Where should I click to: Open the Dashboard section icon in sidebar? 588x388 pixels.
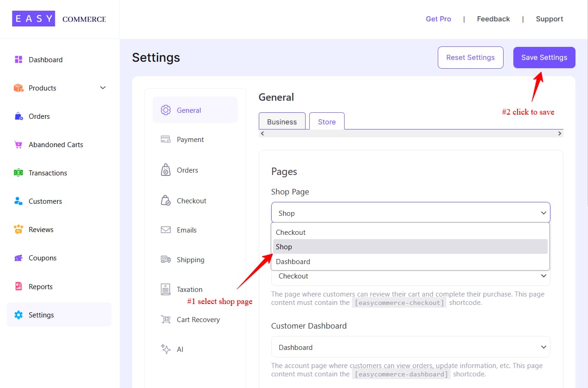coord(18,59)
